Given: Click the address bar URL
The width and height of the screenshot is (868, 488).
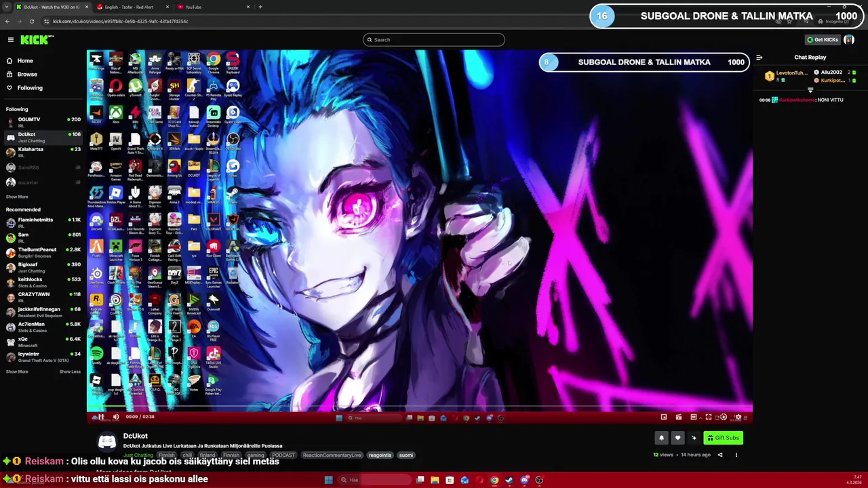Looking at the screenshot, I should (x=121, y=21).
